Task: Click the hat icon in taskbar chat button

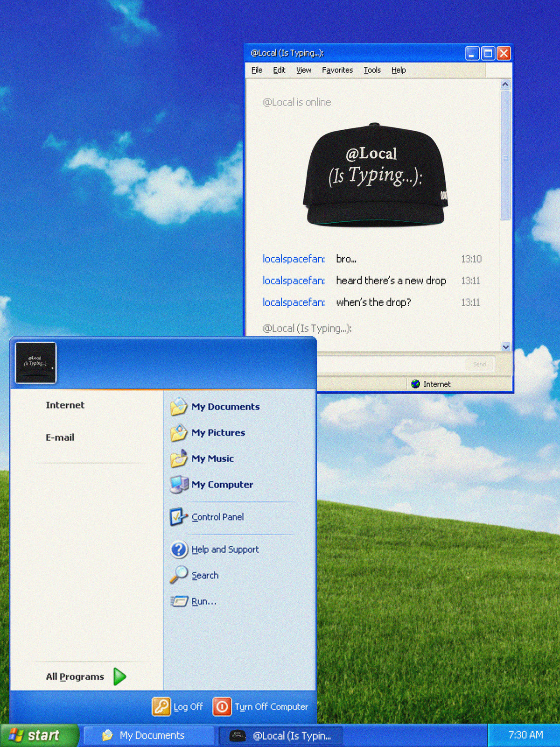Action: (x=238, y=735)
